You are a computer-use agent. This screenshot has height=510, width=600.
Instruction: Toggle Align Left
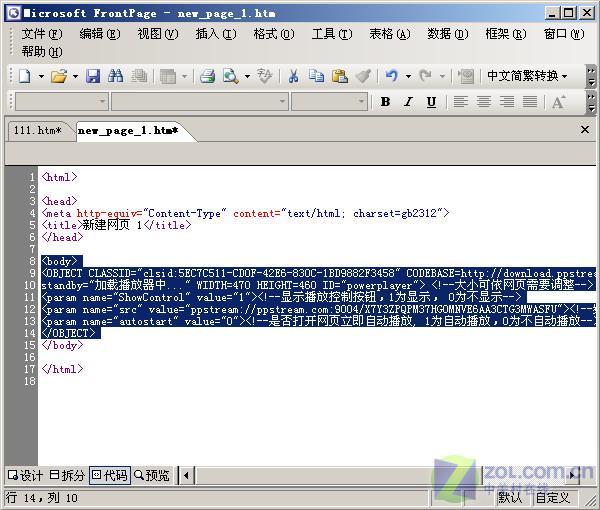coord(460,101)
